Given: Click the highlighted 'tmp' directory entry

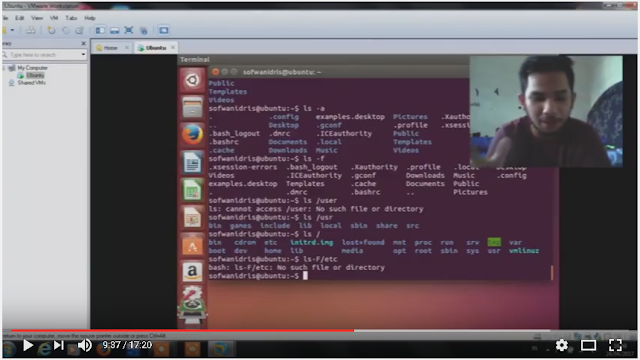Looking at the screenshot, I should tap(494, 242).
